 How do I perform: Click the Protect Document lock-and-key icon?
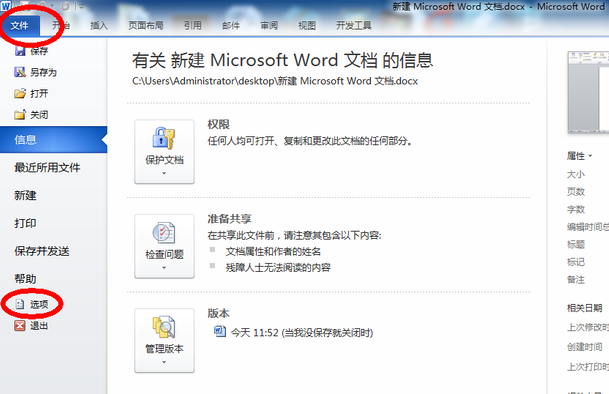164,138
